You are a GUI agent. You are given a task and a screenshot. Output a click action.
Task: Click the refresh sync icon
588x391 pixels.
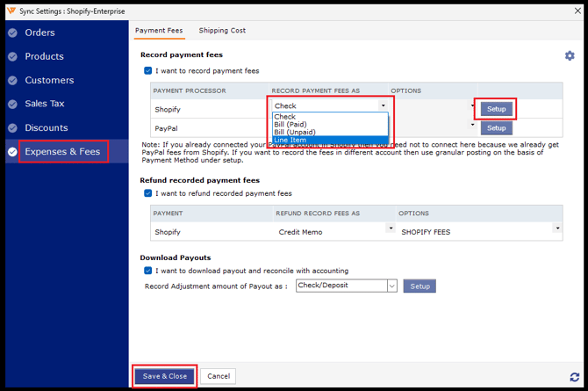click(574, 377)
